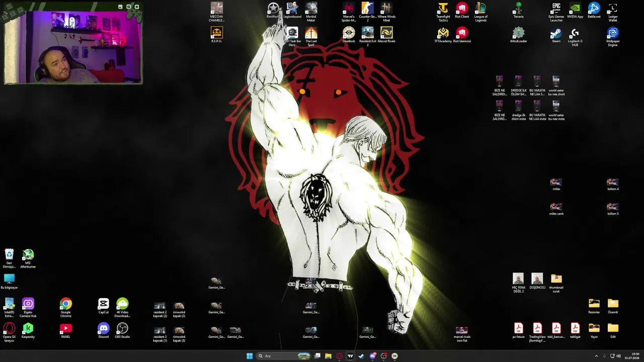
Task: Select the 4K Video Downloader icon
Action: 122,308
